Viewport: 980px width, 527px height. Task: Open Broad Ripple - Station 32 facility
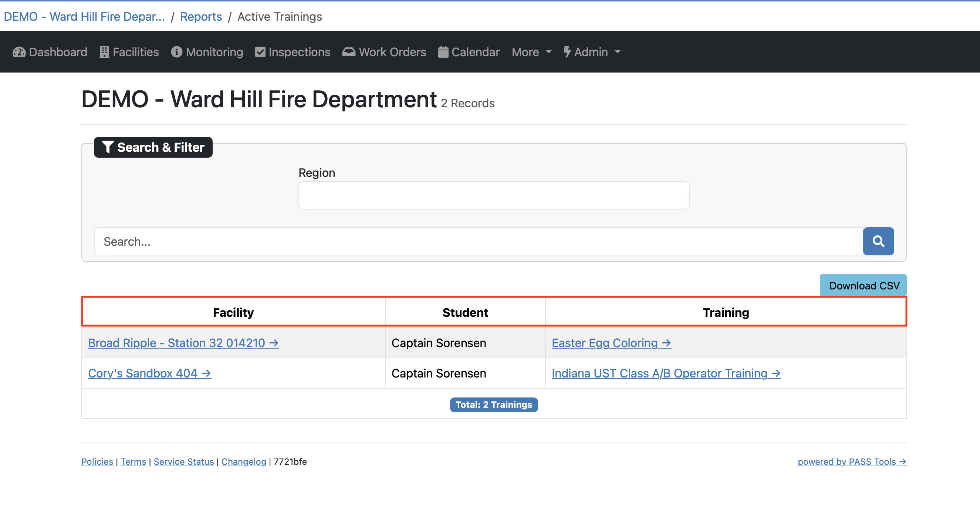183,343
